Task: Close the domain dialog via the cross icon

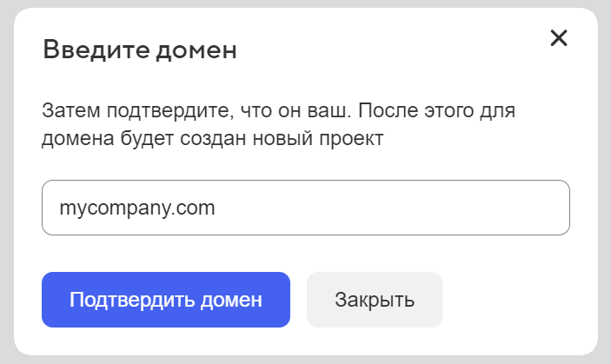Action: tap(558, 37)
